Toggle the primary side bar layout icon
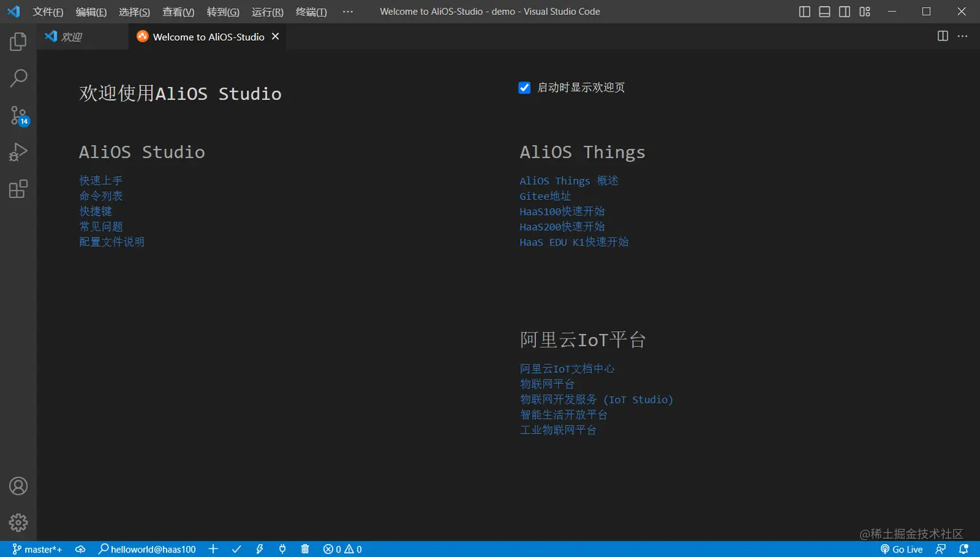Image resolution: width=980 pixels, height=557 pixels. click(804, 12)
